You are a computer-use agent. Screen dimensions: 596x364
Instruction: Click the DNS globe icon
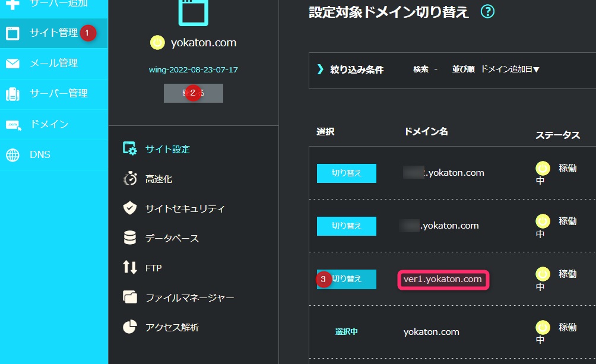point(12,155)
